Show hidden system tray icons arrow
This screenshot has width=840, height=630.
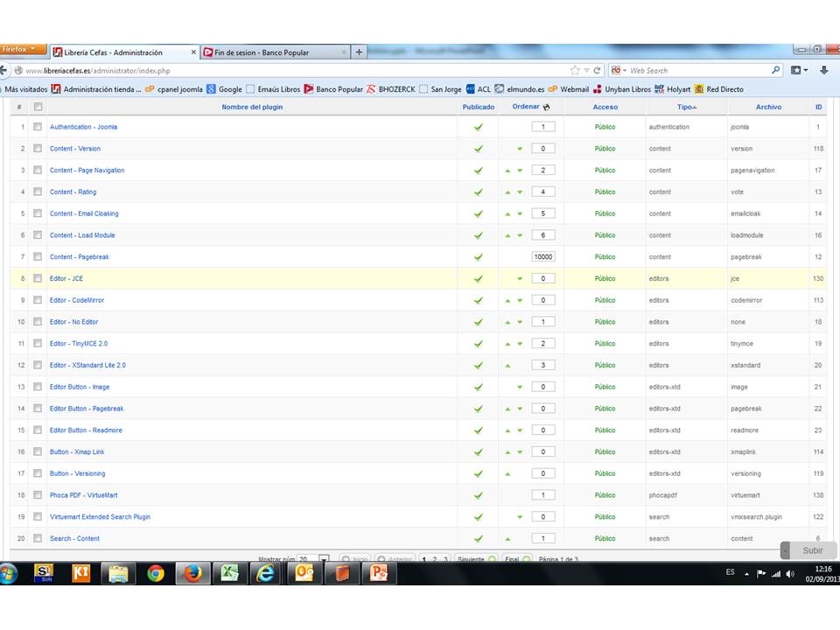746,574
